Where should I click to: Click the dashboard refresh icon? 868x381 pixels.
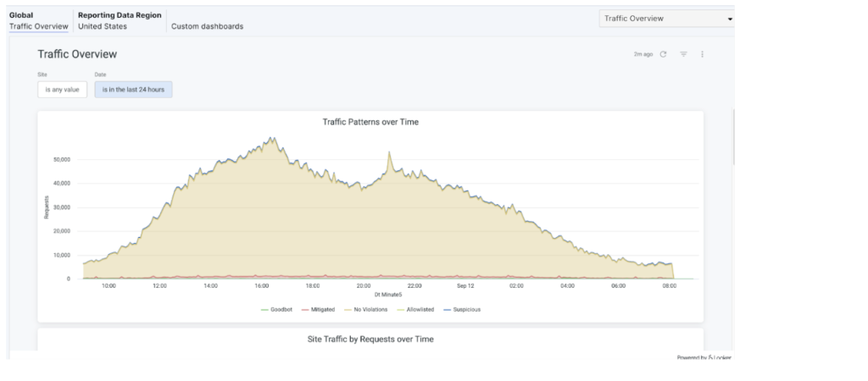(663, 54)
